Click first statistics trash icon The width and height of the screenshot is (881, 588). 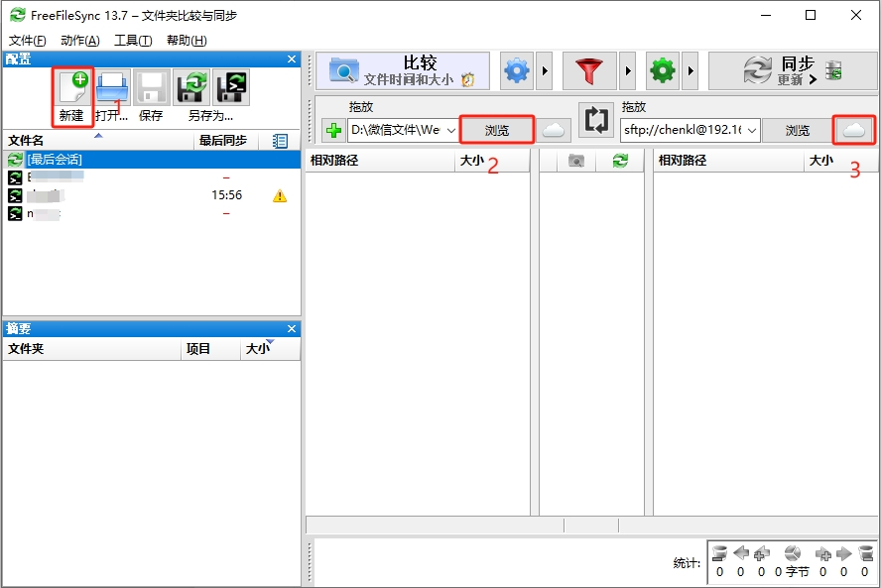click(719, 553)
